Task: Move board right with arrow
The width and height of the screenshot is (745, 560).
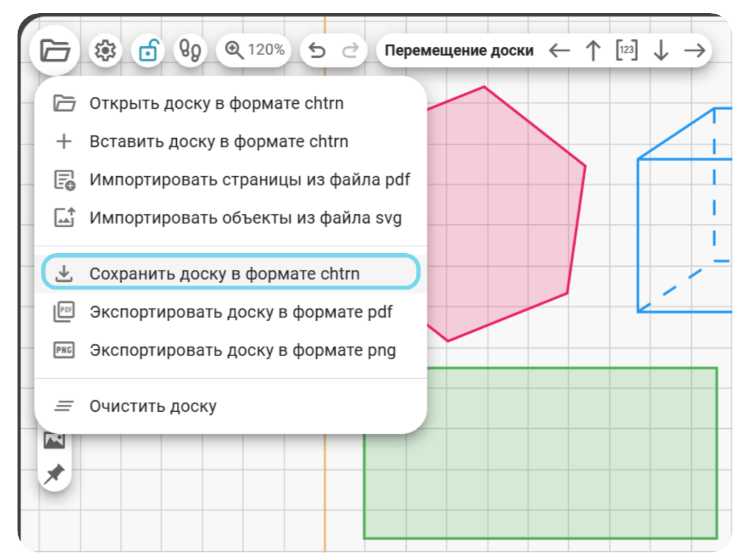Action: coord(694,51)
